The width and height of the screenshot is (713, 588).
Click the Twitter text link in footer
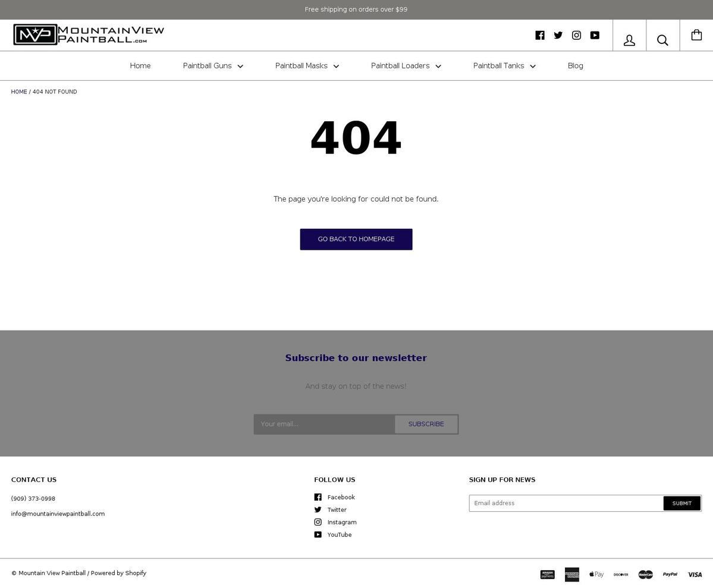pyautogui.click(x=337, y=510)
